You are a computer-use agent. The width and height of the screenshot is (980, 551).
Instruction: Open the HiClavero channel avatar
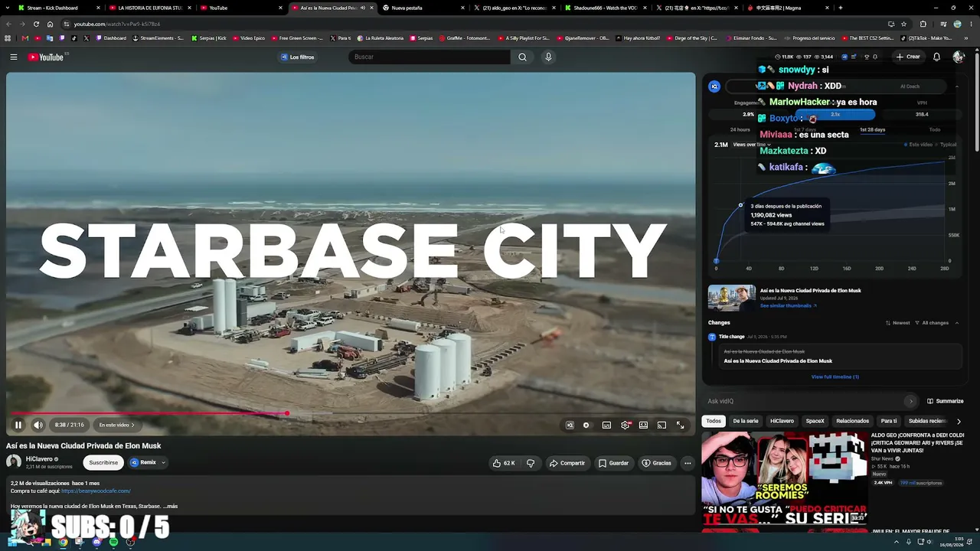pyautogui.click(x=14, y=461)
